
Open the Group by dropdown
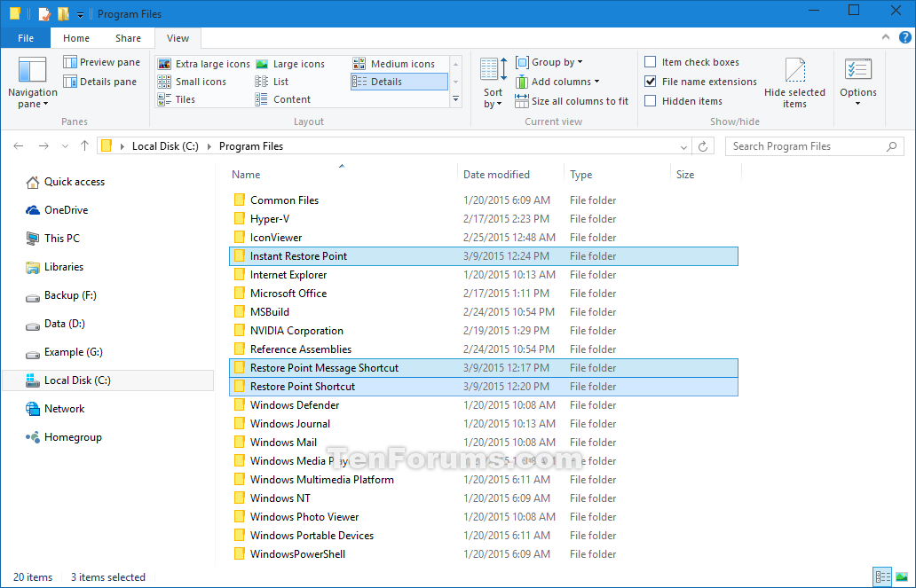coord(549,62)
